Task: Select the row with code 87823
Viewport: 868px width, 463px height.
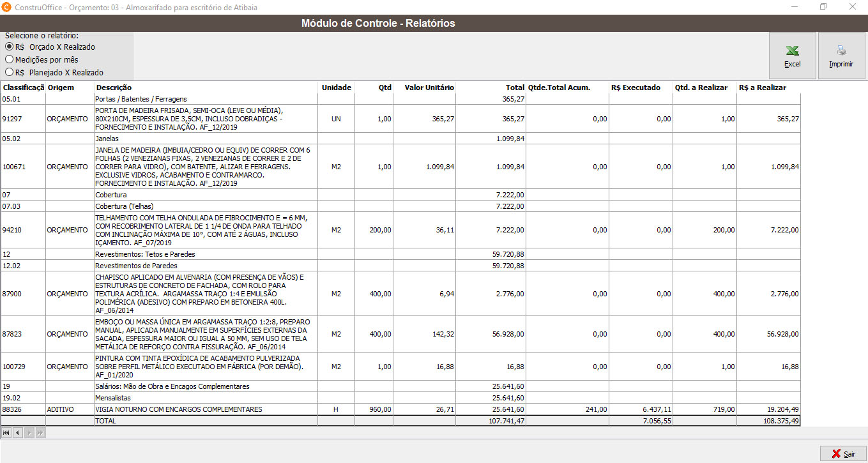Action: (x=400, y=334)
